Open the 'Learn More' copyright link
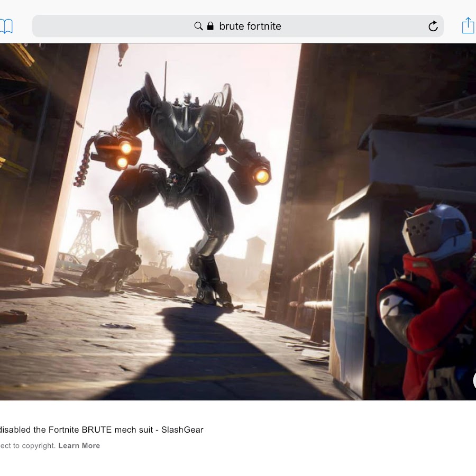Screen dimensions: 476x476 click(x=79, y=445)
